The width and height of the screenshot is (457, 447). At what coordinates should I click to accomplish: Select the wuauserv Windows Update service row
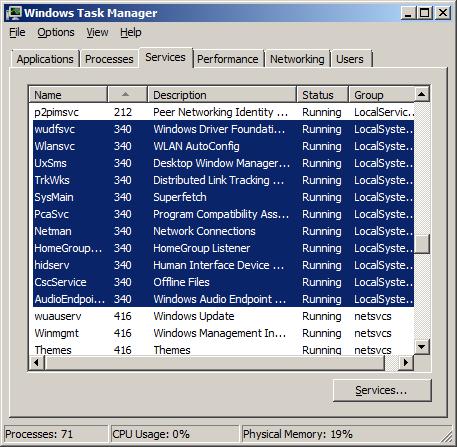(x=223, y=316)
